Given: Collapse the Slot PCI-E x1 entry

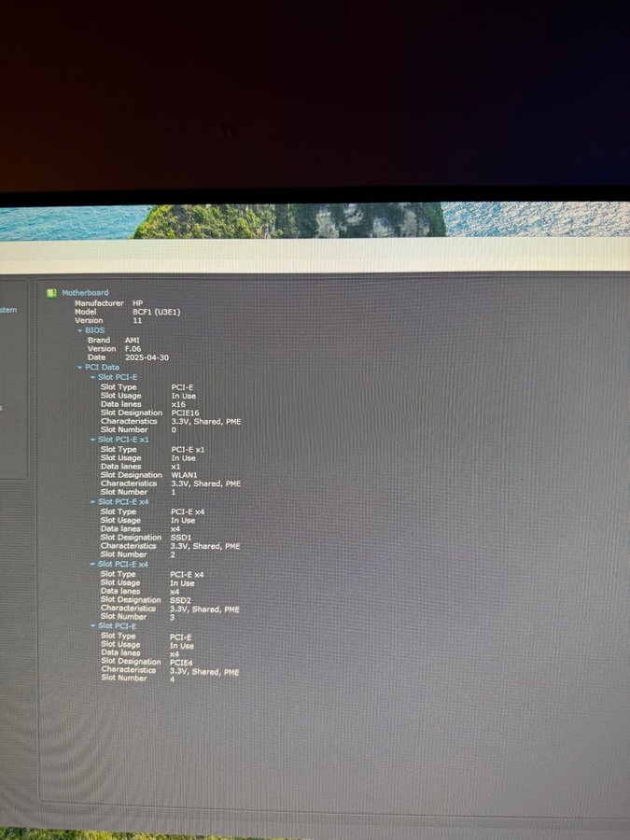Looking at the screenshot, I should (x=92, y=440).
